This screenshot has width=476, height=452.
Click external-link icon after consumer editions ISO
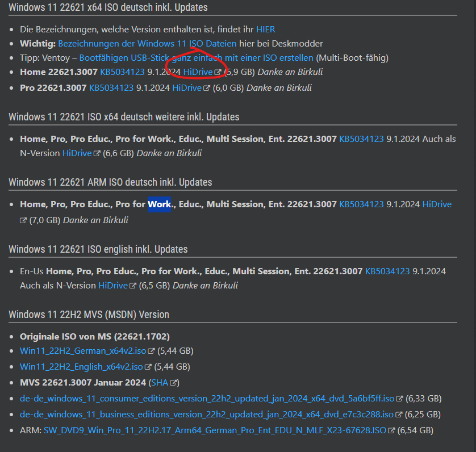399,399
